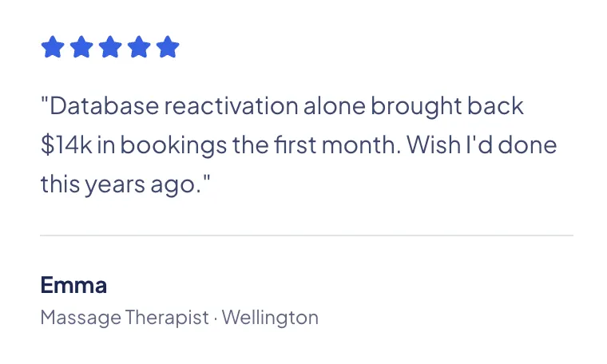Image resolution: width=607 pixels, height=364 pixels.
Task: Click the horizontal divider line
Action: (307, 235)
